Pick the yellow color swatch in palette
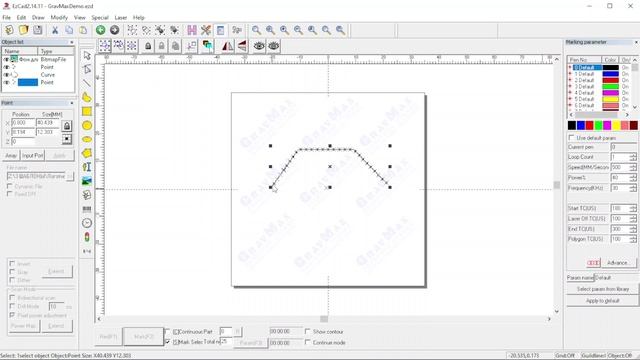 point(616,125)
